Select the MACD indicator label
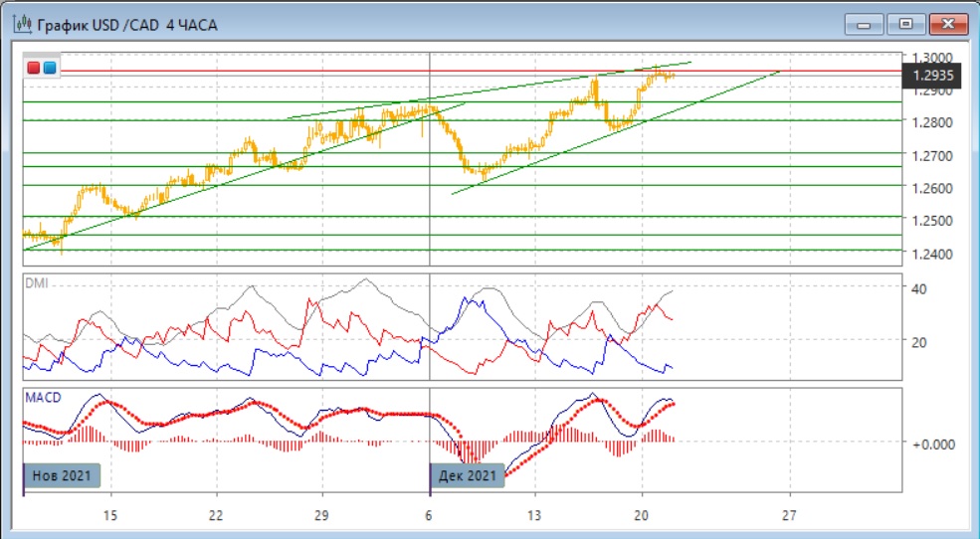980x539 pixels. (x=41, y=398)
